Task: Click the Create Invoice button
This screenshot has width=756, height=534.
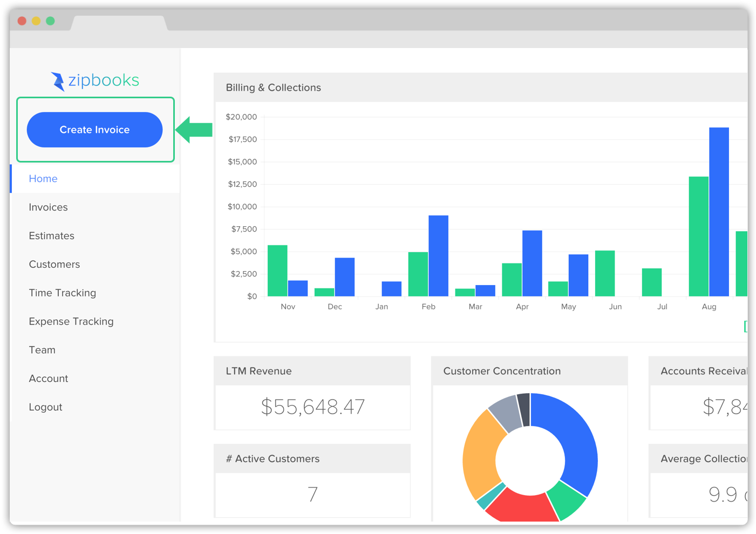Action: point(94,130)
